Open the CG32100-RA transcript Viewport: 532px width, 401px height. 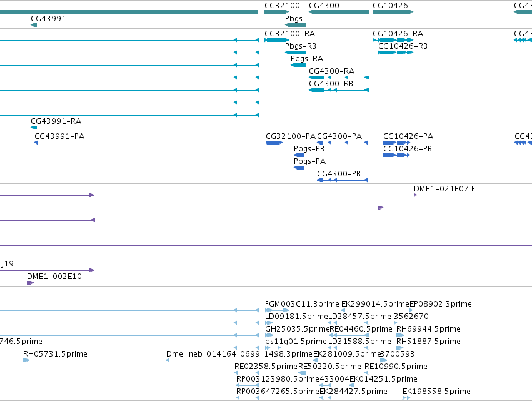(276, 40)
